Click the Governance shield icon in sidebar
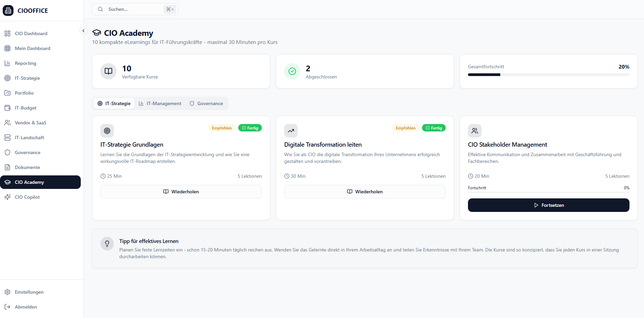This screenshot has width=644, height=318. tap(7, 152)
